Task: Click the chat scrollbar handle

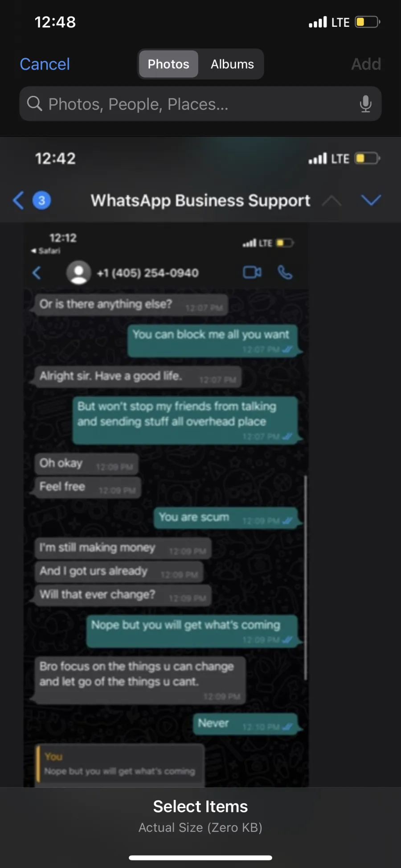Action: [x=306, y=577]
